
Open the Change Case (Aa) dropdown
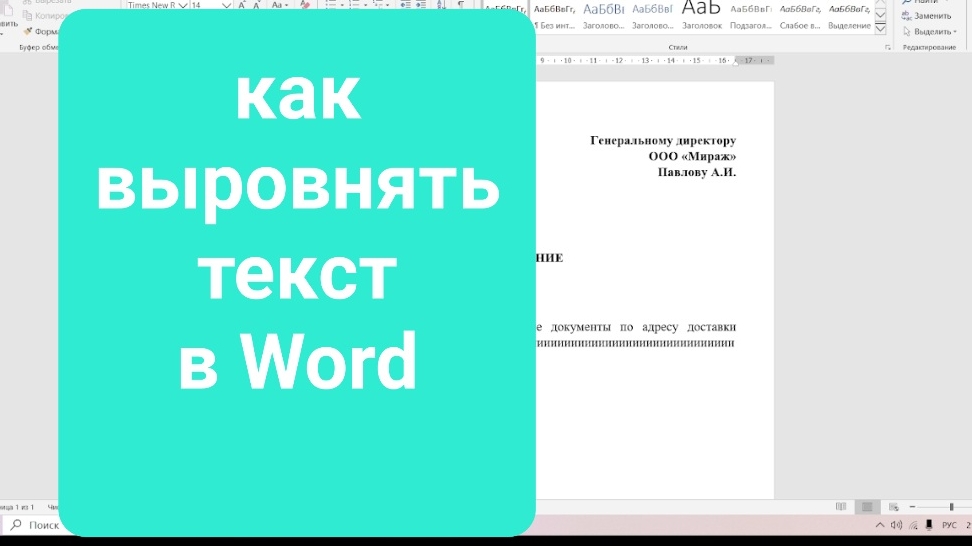tap(280, 5)
